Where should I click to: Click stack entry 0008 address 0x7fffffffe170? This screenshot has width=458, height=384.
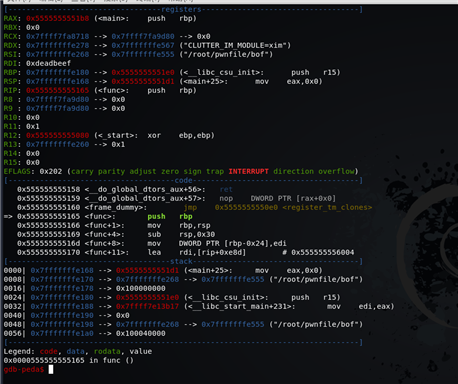(62, 279)
